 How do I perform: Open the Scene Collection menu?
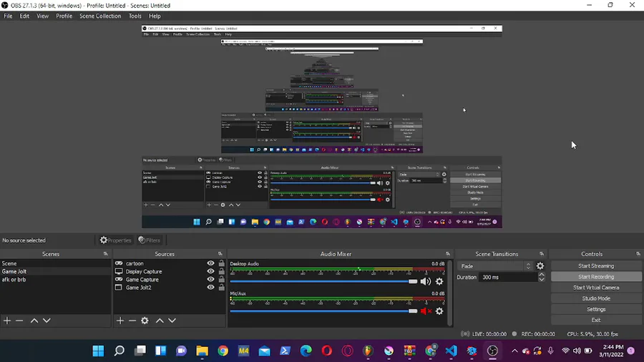click(100, 16)
